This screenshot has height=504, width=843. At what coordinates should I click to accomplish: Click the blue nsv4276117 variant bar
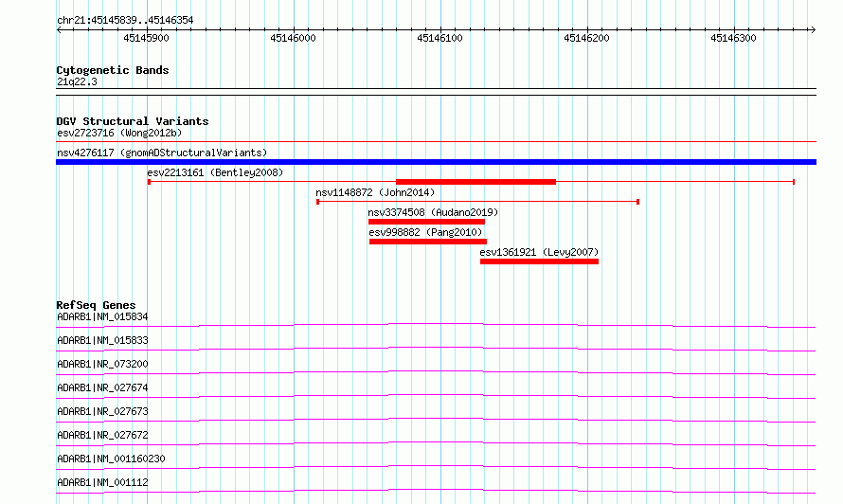click(436, 162)
